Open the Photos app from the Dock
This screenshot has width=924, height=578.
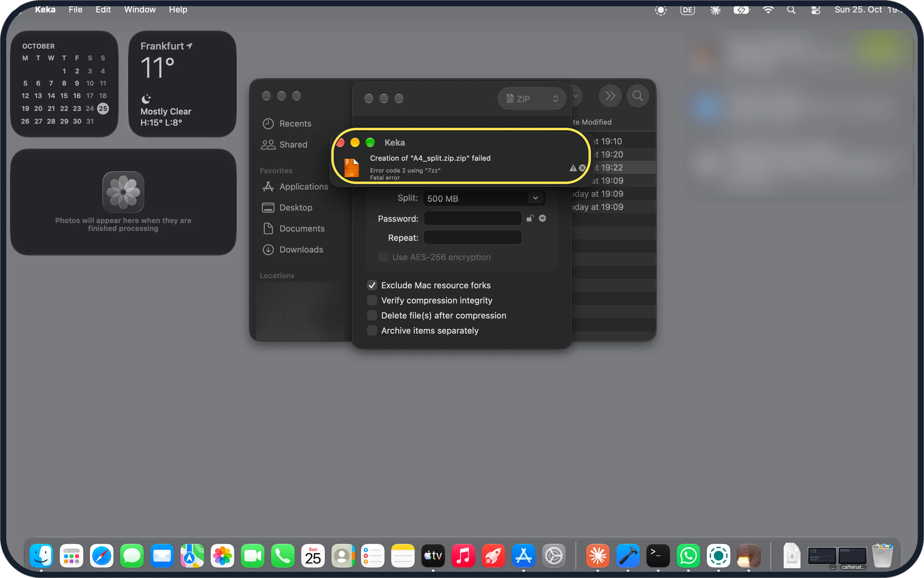222,555
